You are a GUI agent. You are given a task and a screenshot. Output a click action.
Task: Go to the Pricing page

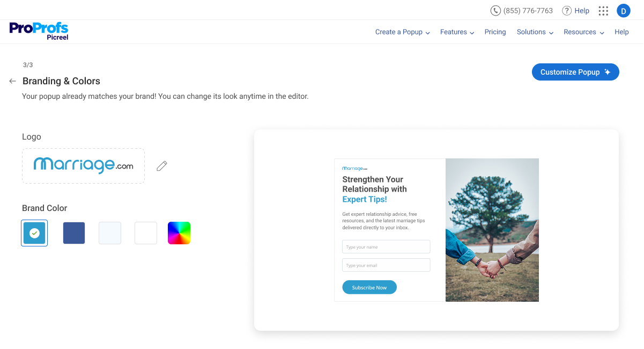click(x=495, y=32)
